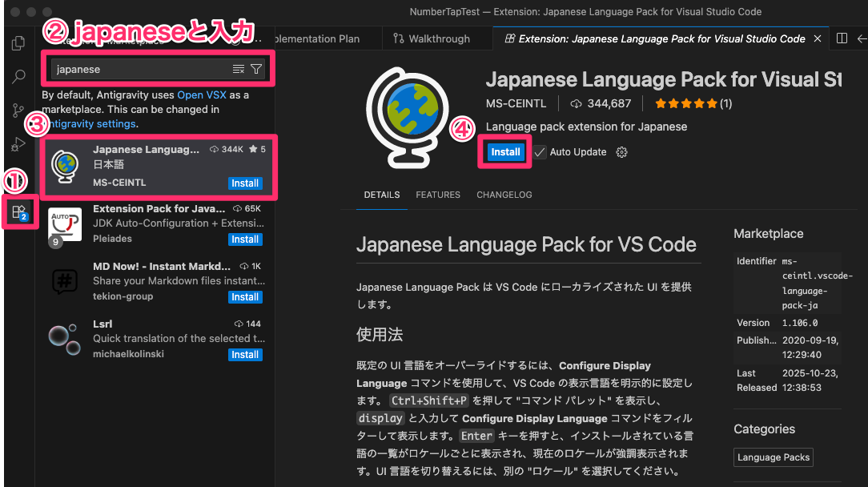
Task: Click the 使用法 heading
Action: (380, 335)
